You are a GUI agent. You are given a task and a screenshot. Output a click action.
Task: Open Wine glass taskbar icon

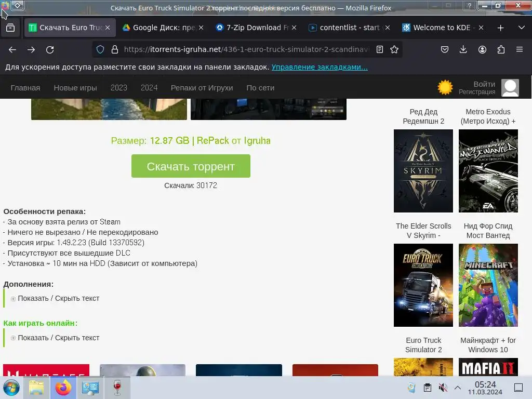(117, 388)
